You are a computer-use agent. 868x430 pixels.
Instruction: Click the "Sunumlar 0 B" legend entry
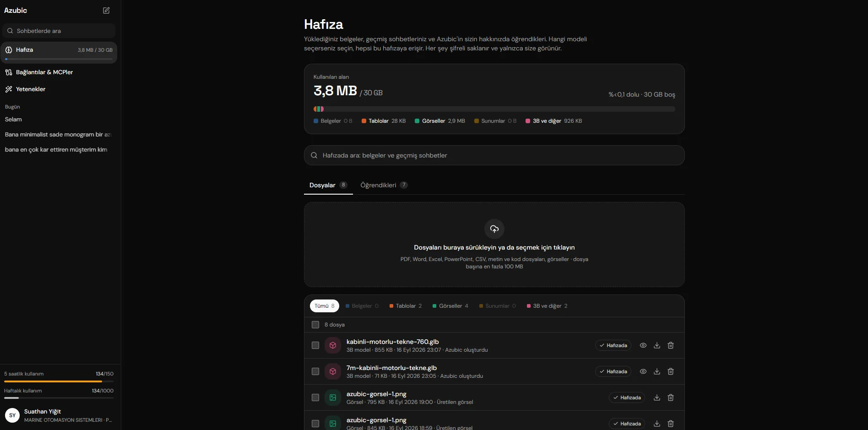pyautogui.click(x=495, y=121)
